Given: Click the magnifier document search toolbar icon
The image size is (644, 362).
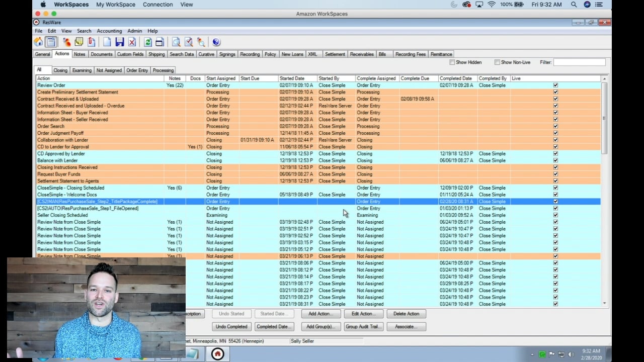Looking at the screenshot, I should [x=176, y=42].
